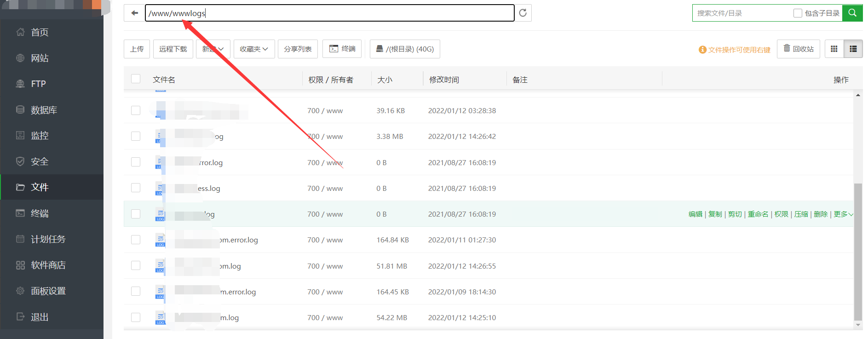
Task: Expand 更多 more options on highlighted row
Action: coord(843,214)
